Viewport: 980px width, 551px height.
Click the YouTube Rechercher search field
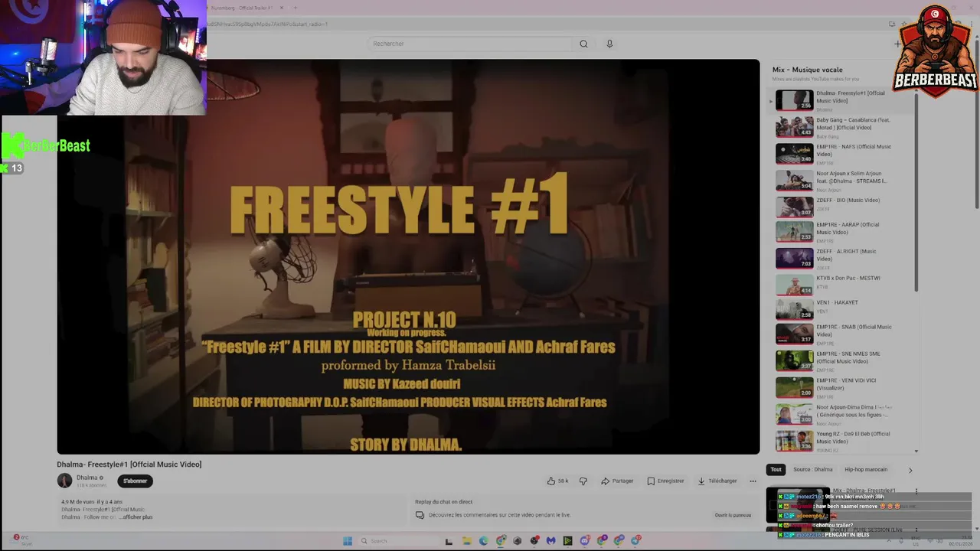pyautogui.click(x=469, y=44)
